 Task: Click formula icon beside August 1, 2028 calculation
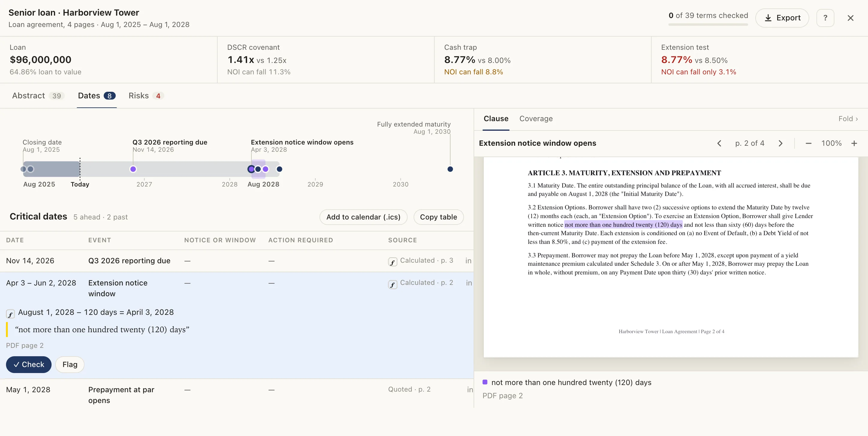point(10,314)
